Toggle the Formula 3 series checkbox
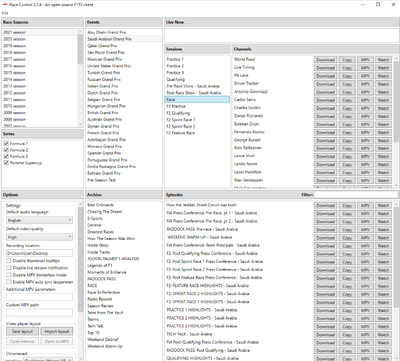Image resolution: width=400 pixels, height=361 pixels. pos(6,156)
